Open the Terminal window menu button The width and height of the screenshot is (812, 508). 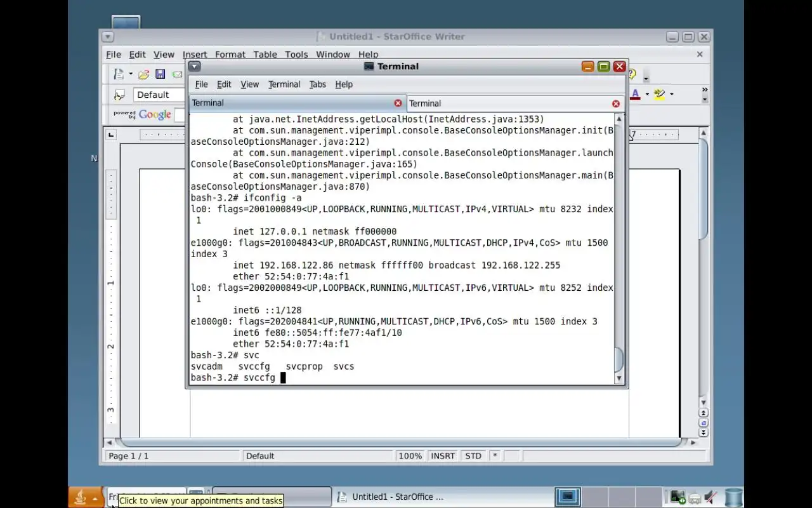195,66
